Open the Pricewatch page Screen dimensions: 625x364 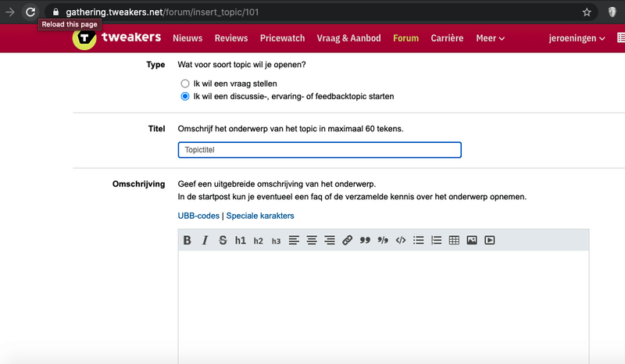[x=282, y=38]
